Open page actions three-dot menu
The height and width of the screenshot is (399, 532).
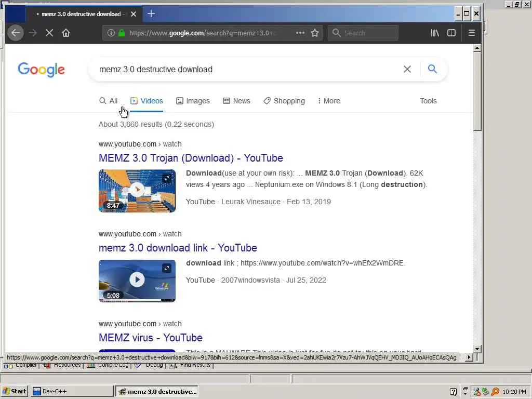tap(300, 33)
